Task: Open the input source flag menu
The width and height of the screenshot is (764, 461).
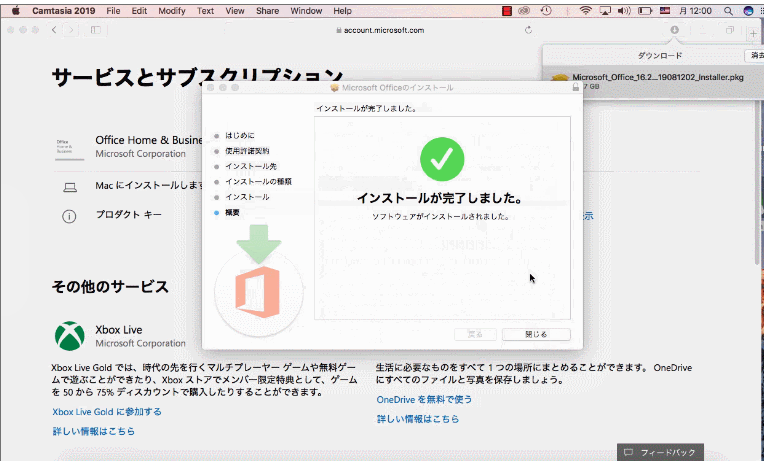Action: click(x=665, y=11)
